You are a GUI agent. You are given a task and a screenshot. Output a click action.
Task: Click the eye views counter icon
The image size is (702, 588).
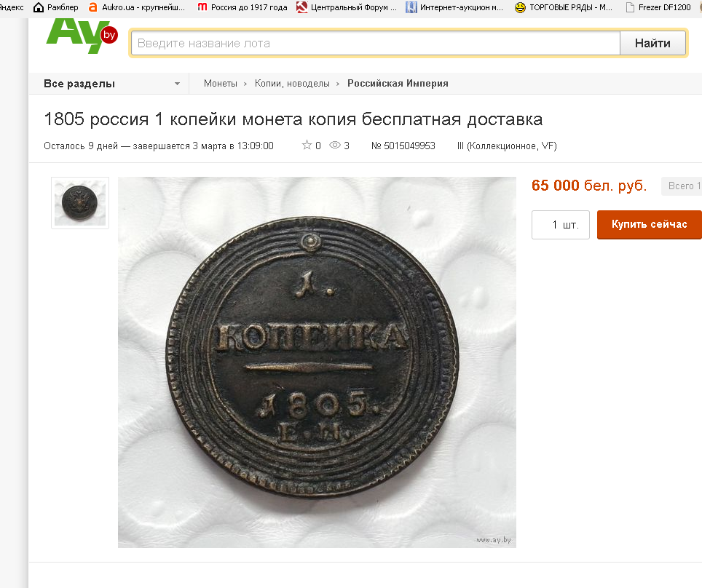click(x=335, y=145)
